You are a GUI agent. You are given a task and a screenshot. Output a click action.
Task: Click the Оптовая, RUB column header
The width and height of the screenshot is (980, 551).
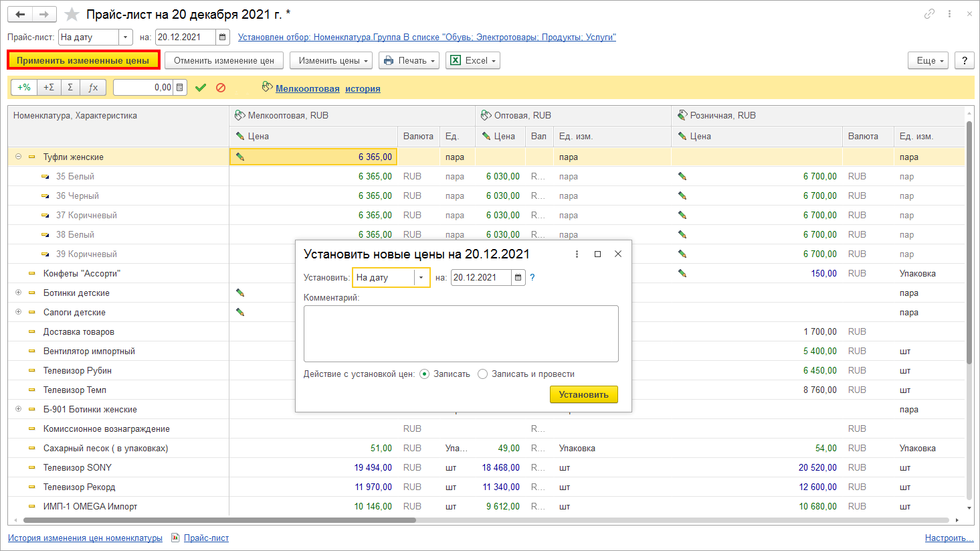tap(573, 115)
